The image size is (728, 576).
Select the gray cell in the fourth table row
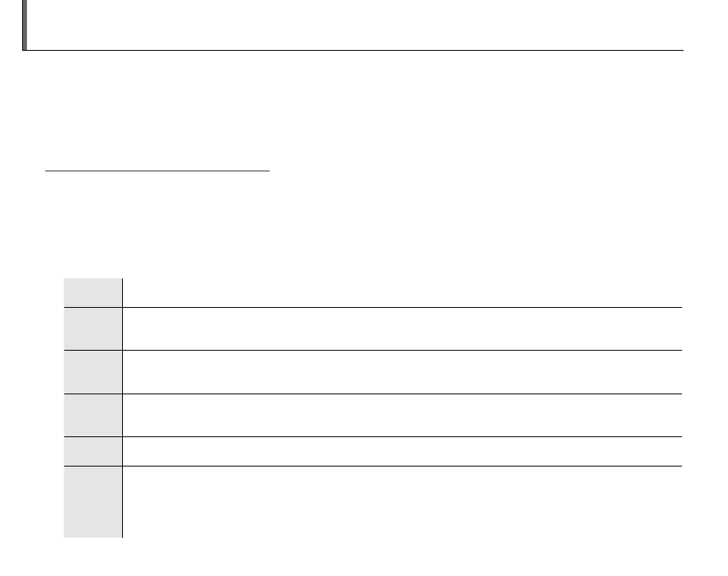point(94,415)
